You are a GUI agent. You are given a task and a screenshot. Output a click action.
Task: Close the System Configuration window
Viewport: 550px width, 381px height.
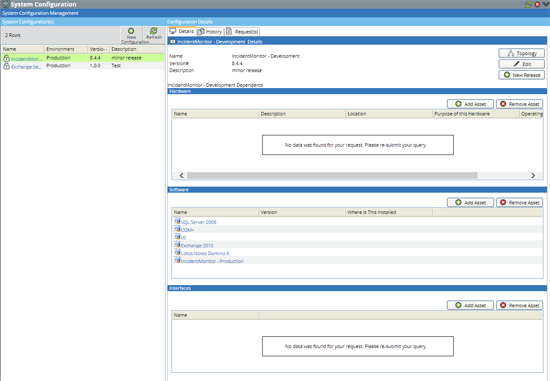537,4
